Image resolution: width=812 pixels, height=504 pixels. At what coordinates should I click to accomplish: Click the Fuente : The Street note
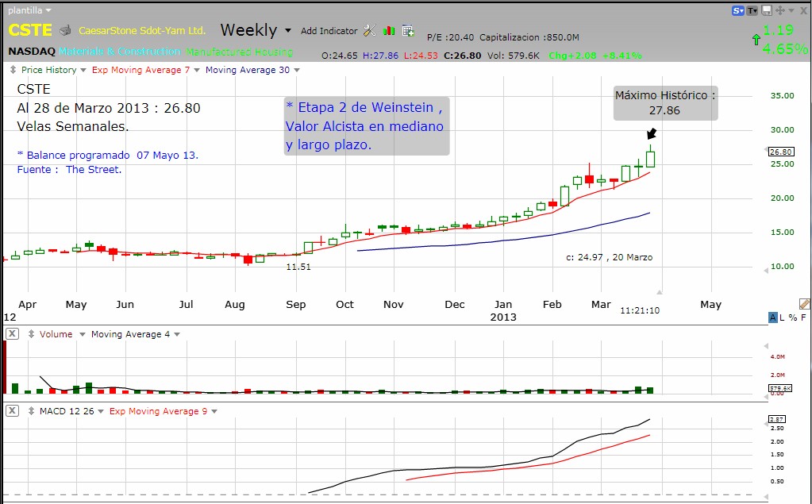pyautogui.click(x=69, y=169)
